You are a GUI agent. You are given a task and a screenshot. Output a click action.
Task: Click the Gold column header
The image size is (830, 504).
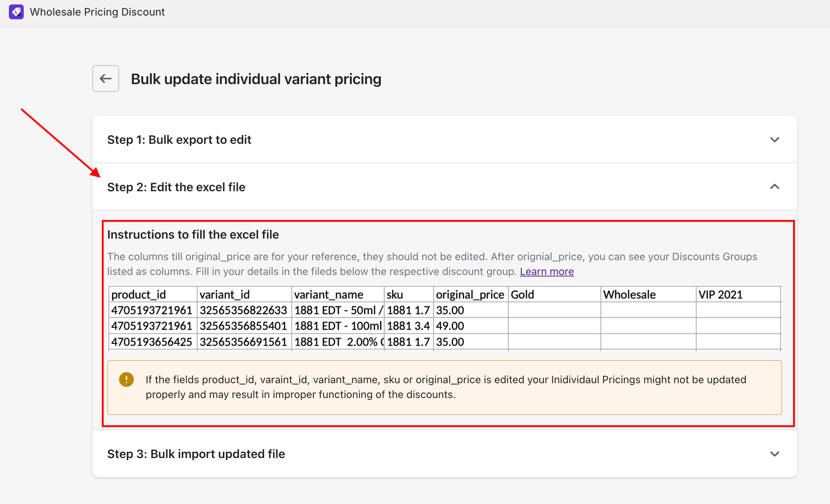coord(554,294)
